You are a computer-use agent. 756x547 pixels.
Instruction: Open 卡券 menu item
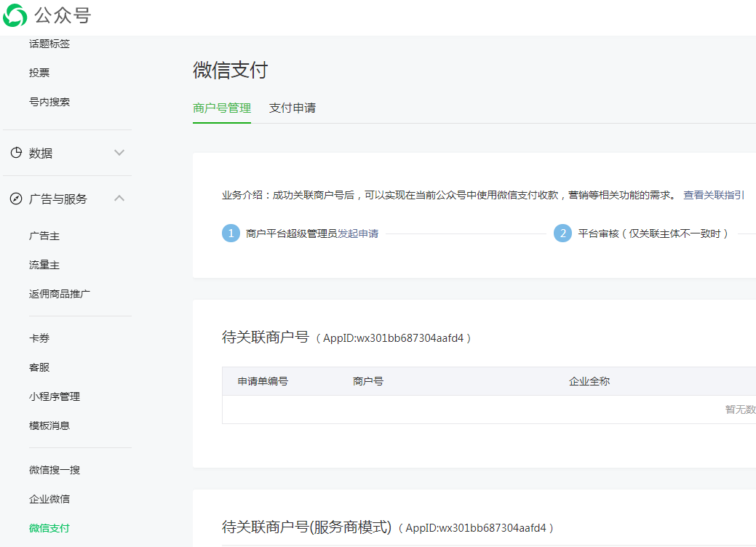click(39, 338)
